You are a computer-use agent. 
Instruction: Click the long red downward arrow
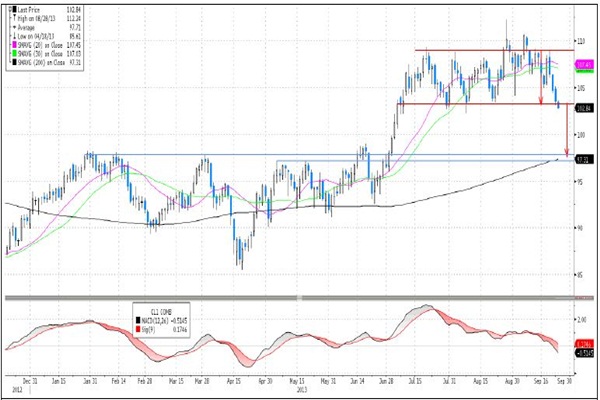pyautogui.click(x=567, y=130)
